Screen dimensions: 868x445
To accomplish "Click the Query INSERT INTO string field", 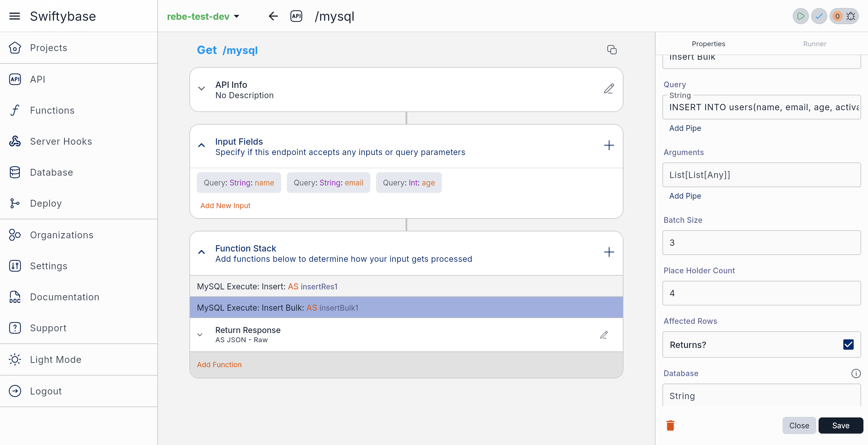I will 762,107.
